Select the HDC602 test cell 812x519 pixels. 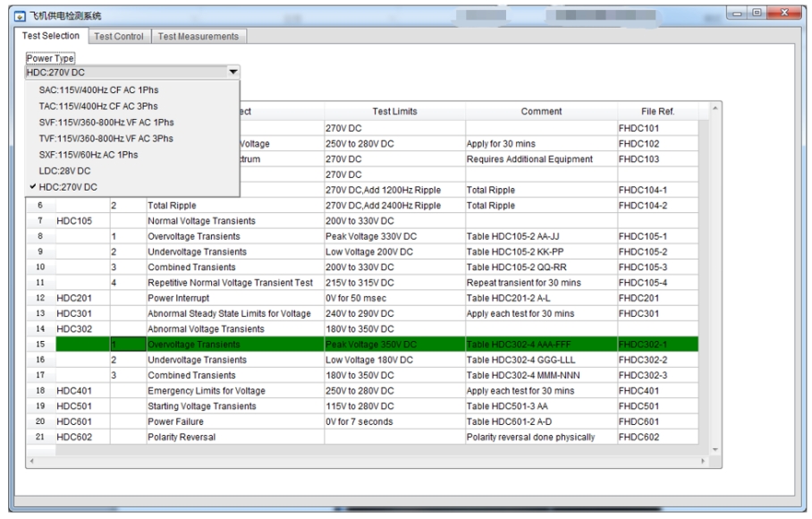pos(83,438)
